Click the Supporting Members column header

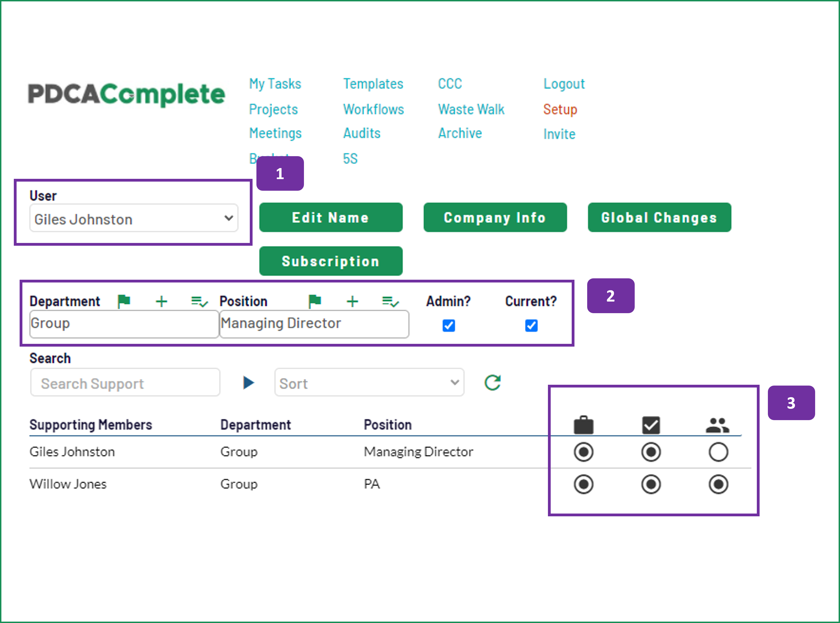pyautogui.click(x=91, y=425)
